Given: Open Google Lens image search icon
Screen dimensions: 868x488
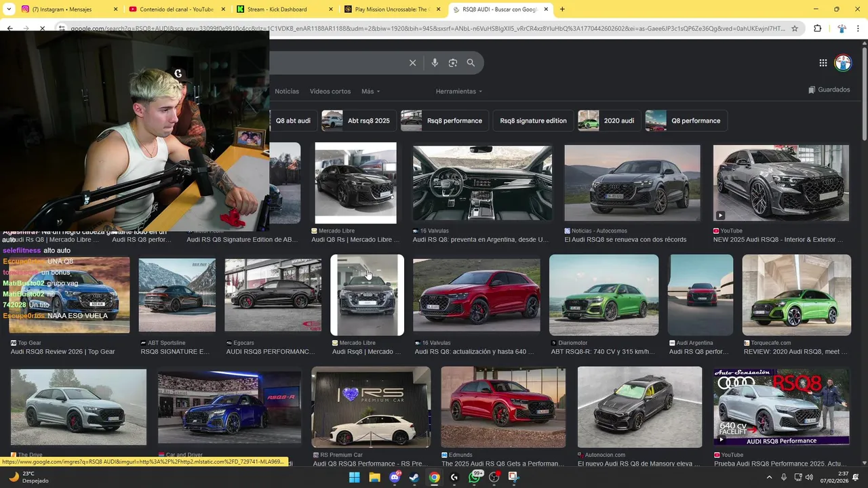Looking at the screenshot, I should [453, 63].
